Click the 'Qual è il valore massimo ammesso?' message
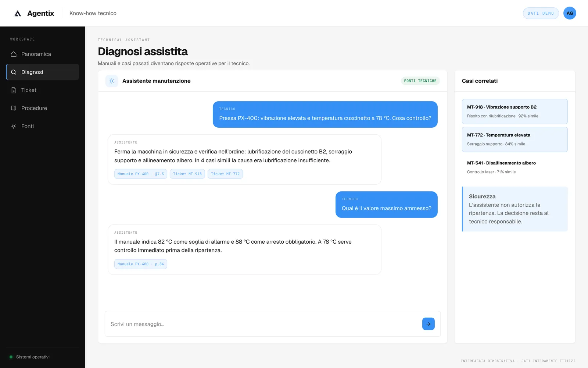588x368 pixels. [x=387, y=205]
